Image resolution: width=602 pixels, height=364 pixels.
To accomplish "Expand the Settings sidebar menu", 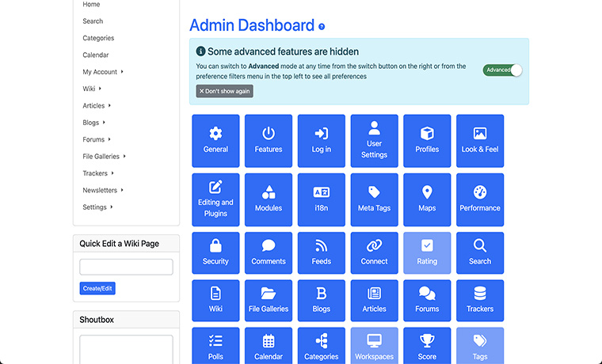I will click(97, 207).
